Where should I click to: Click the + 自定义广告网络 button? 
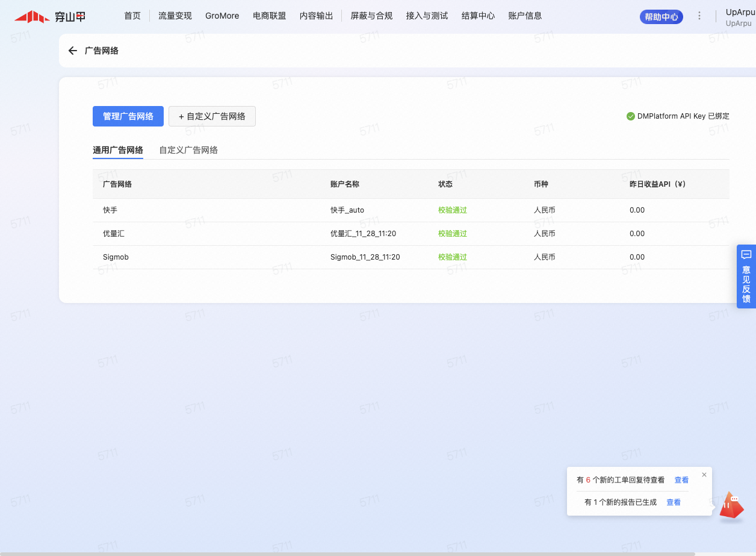[212, 116]
